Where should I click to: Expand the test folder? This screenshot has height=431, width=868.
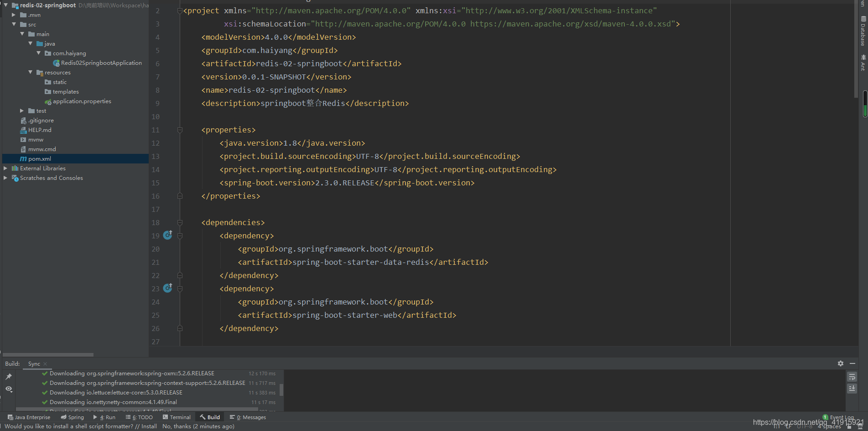[x=22, y=111]
